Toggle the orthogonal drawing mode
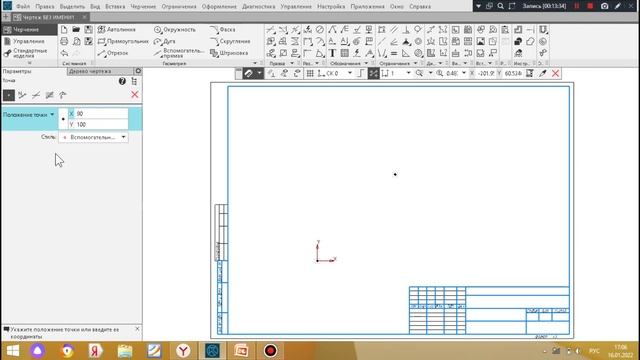Image resolution: width=640 pixels, height=360 pixels. pyautogui.click(x=360, y=73)
